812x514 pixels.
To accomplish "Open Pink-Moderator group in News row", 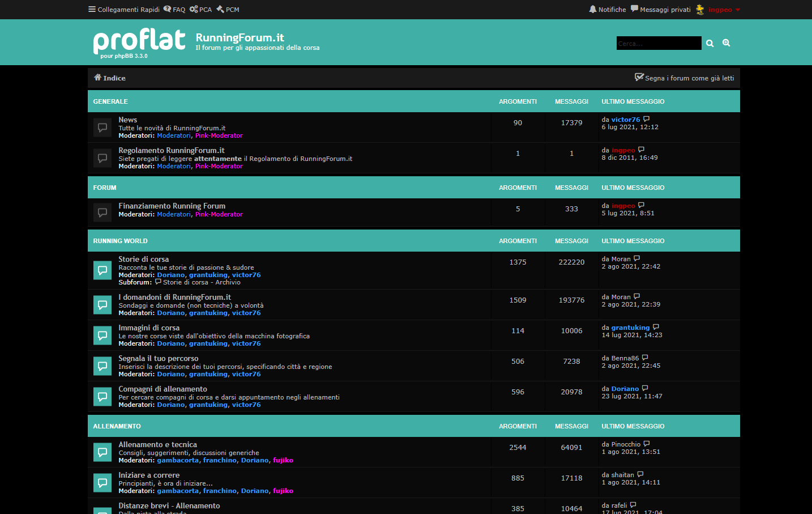I will pos(219,135).
